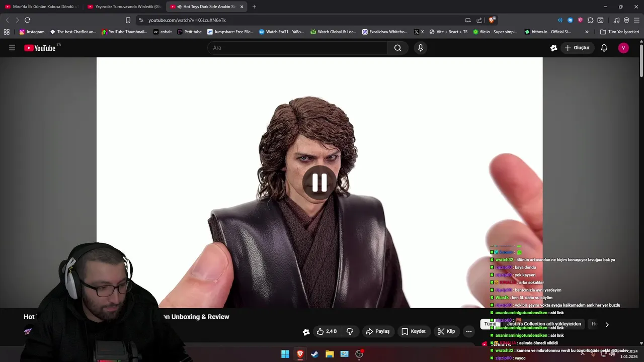644x362 pixels.
Task: Click the install app icon in address bar
Action: coord(468,20)
